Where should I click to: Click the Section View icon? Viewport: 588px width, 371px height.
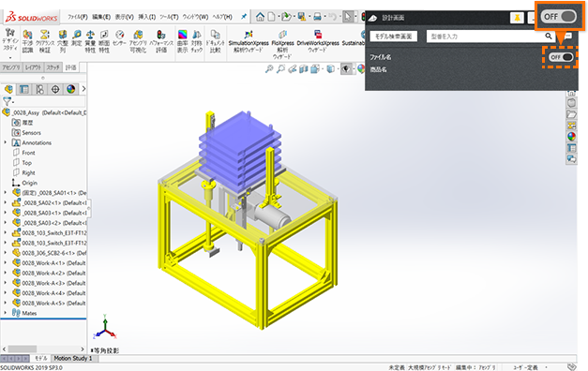(x=304, y=68)
